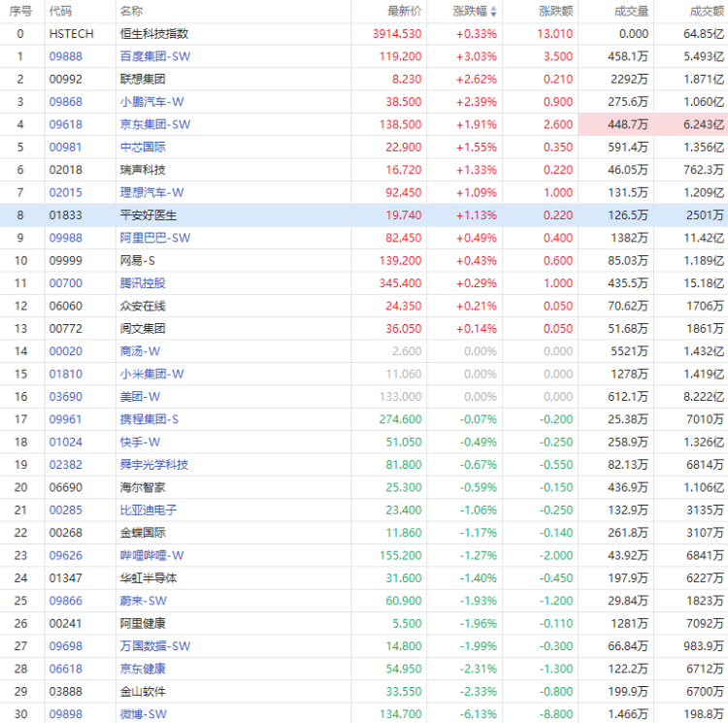Open stock code link 00981
Screen dimensions: 728x723
65,148
